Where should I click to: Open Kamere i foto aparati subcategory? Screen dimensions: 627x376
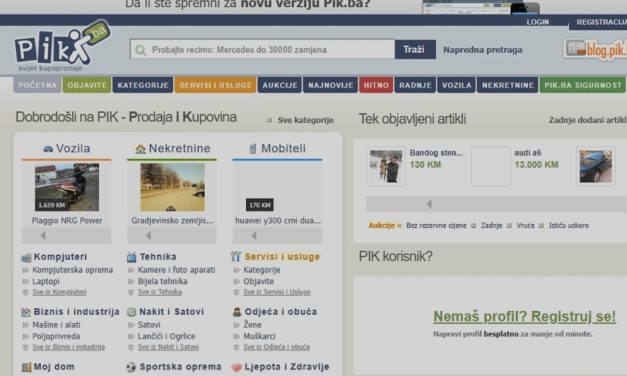tap(176, 270)
